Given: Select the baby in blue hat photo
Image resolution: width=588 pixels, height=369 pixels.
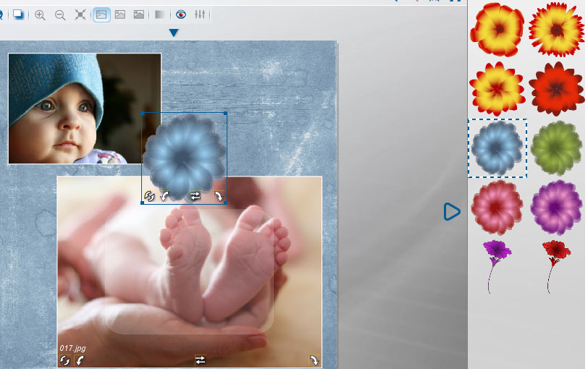Looking at the screenshot, I should pyautogui.click(x=84, y=109).
